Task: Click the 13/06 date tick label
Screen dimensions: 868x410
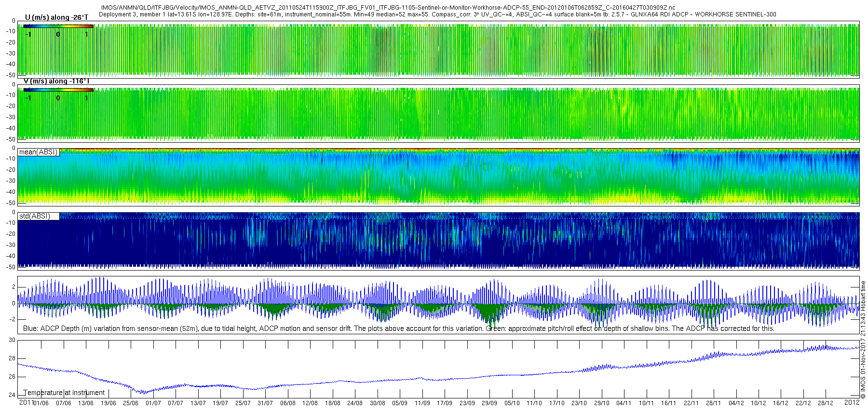Action: pyautogui.click(x=86, y=403)
